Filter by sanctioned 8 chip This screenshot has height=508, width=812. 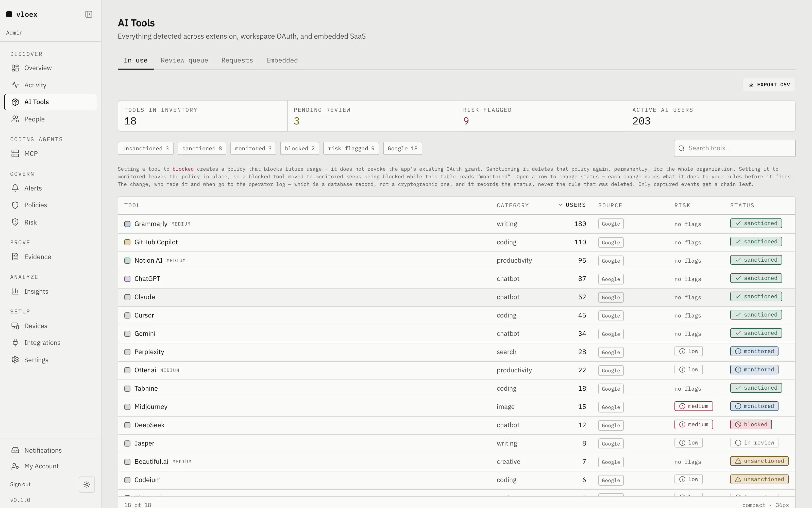point(202,149)
